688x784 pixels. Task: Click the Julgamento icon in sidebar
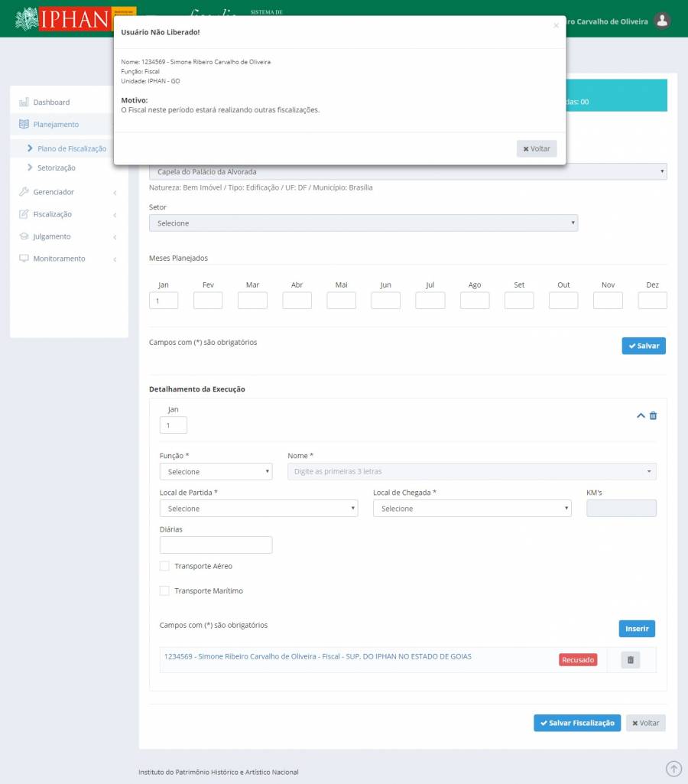(24, 236)
